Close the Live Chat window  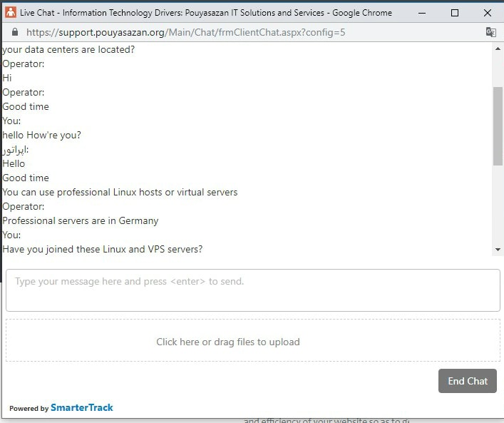488,13
